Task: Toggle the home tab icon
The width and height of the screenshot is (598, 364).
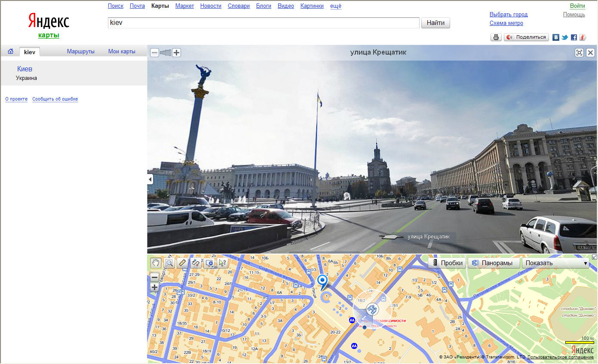Action: point(10,51)
